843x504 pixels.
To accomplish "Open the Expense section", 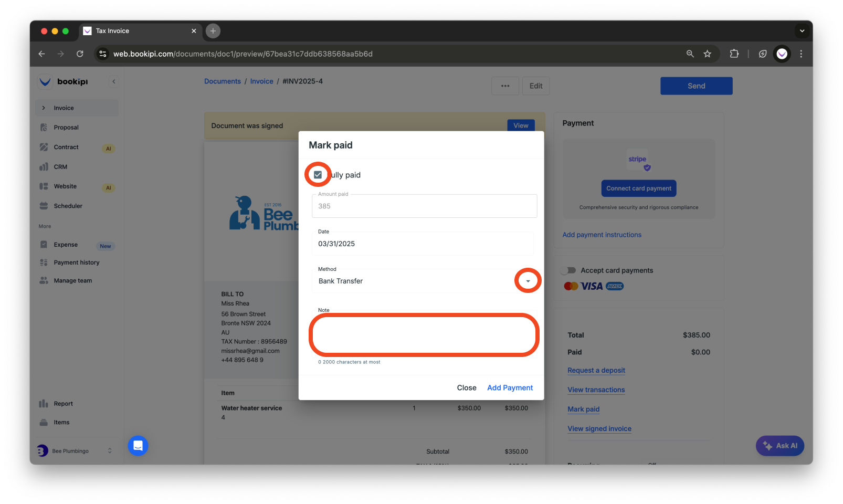I will 65,244.
